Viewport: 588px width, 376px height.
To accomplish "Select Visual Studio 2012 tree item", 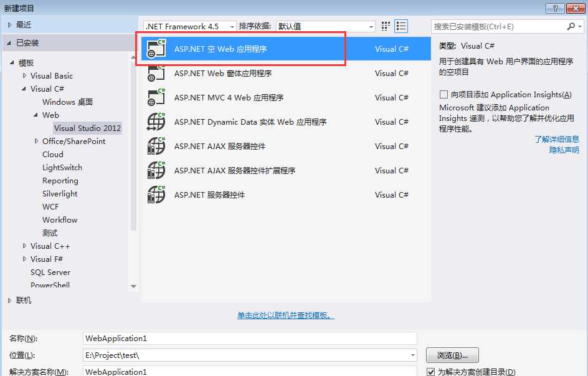I will pos(87,128).
